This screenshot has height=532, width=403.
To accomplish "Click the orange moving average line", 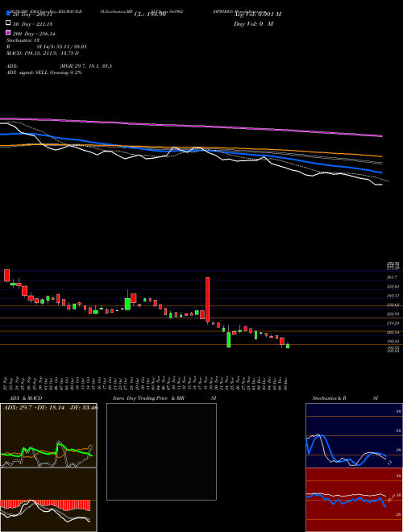I will pos(190,148).
